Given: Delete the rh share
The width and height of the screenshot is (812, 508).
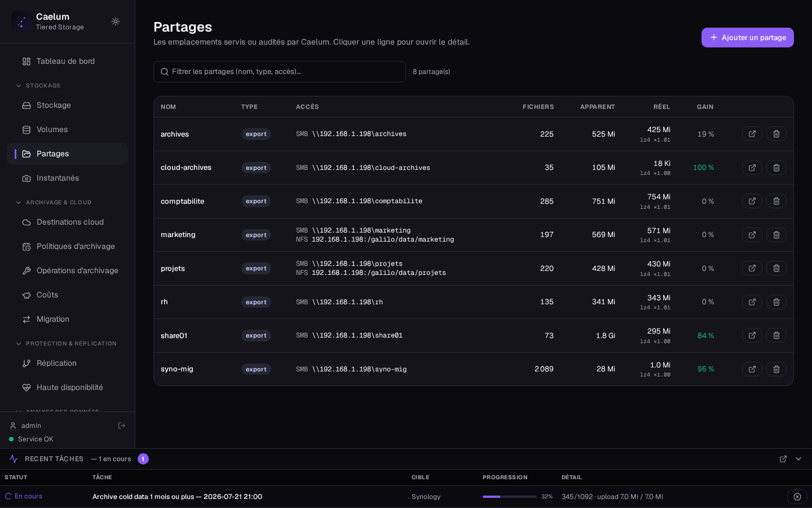Looking at the screenshot, I should (776, 302).
